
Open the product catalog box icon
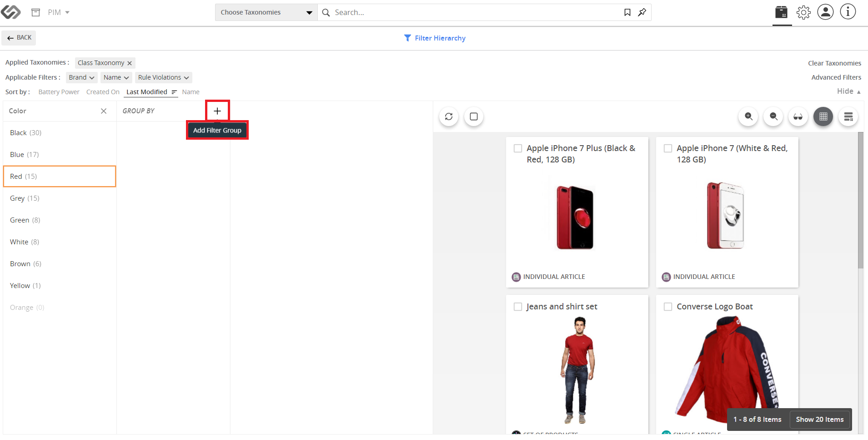click(x=782, y=12)
